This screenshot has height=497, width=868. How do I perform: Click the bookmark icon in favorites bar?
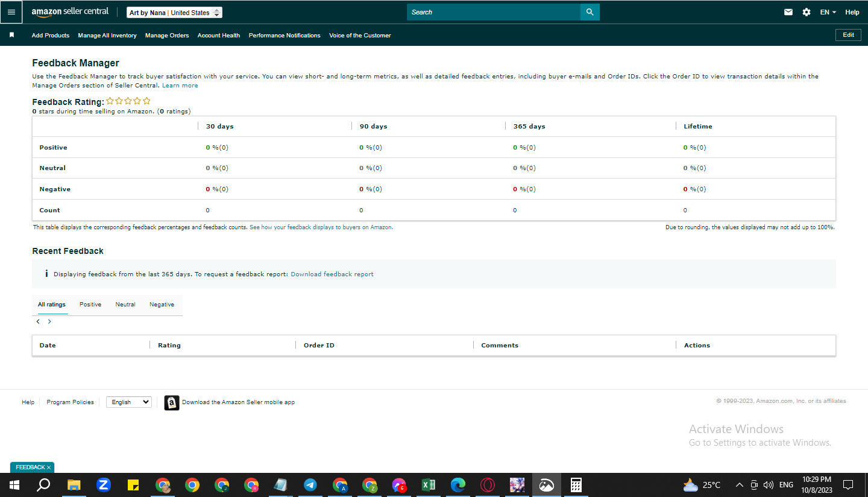11,35
